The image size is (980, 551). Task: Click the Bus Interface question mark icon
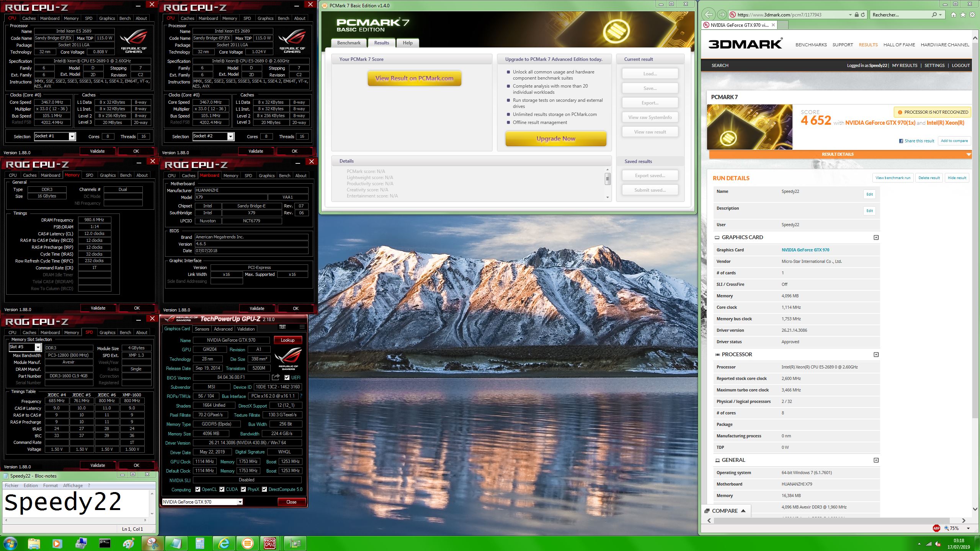point(301,396)
